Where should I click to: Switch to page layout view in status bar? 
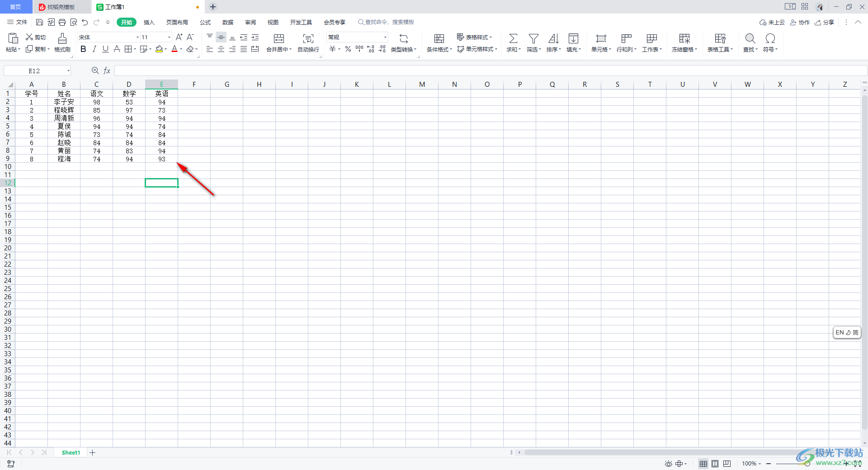coord(715,464)
